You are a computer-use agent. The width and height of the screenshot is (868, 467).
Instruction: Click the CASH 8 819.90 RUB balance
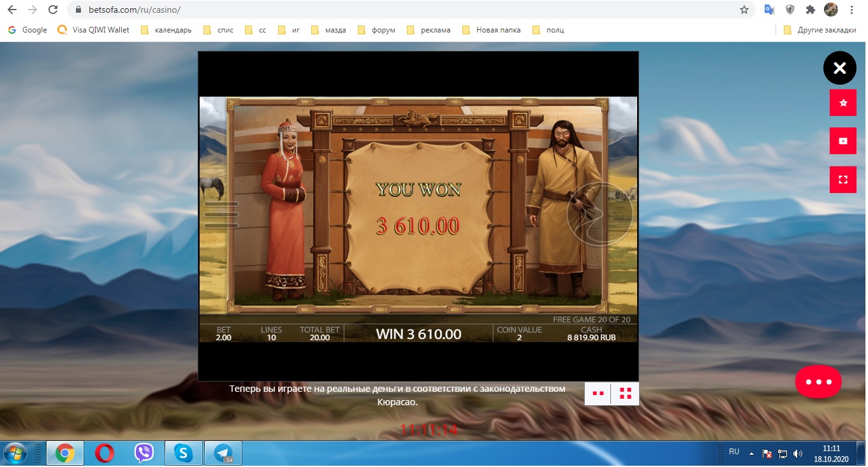coord(591,338)
